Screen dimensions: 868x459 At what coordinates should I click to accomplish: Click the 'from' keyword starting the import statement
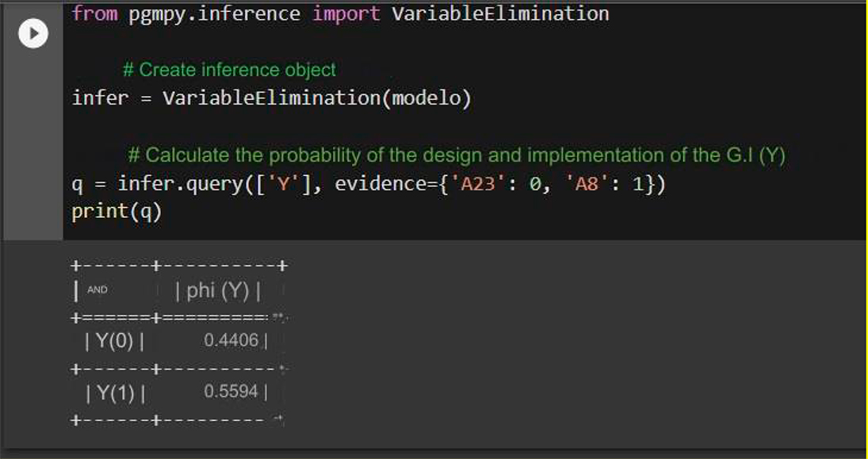(x=94, y=13)
